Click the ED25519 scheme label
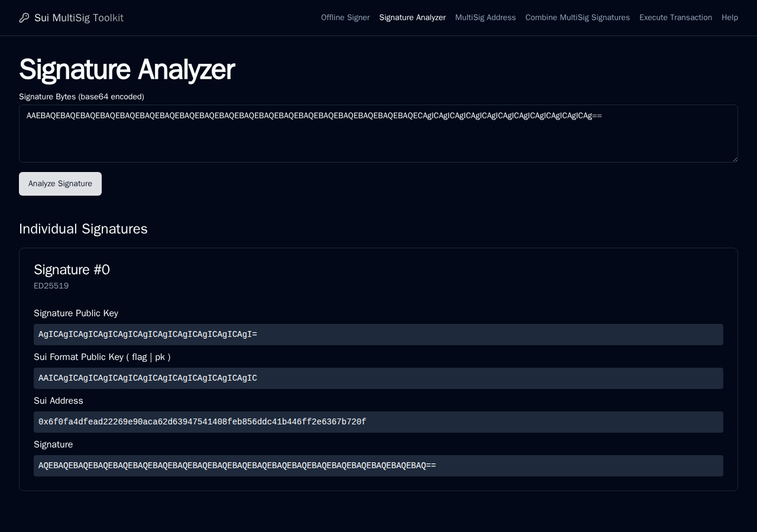Screen dimensions: 757x532 click(51, 286)
